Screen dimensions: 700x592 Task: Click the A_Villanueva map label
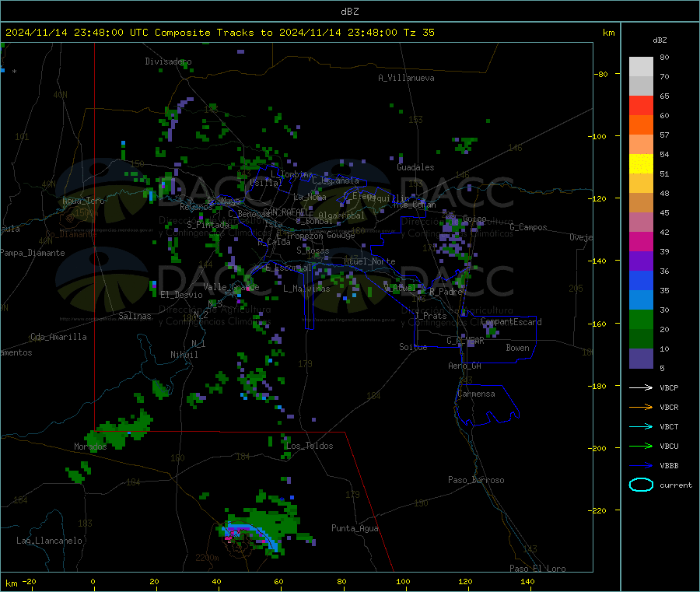[x=406, y=78]
